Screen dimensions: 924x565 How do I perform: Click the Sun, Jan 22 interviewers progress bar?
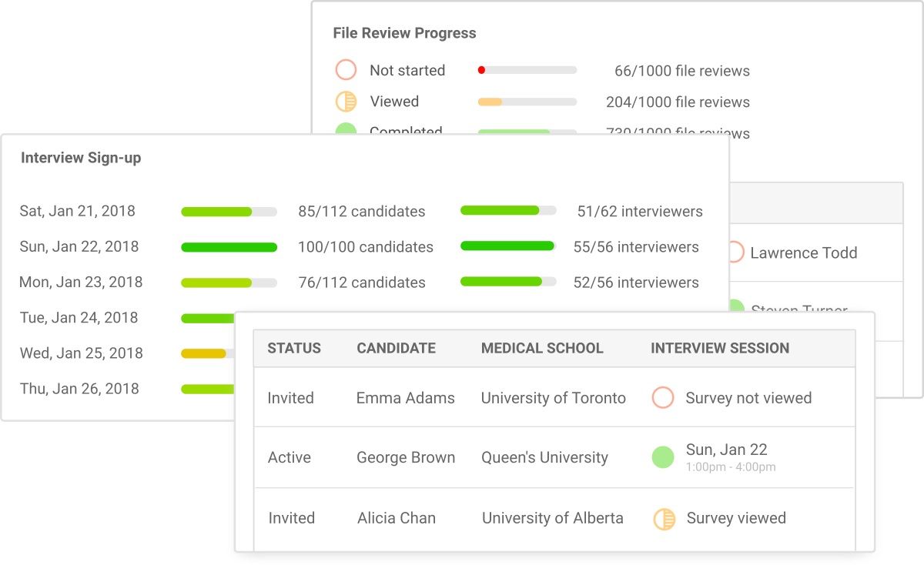tap(508, 246)
